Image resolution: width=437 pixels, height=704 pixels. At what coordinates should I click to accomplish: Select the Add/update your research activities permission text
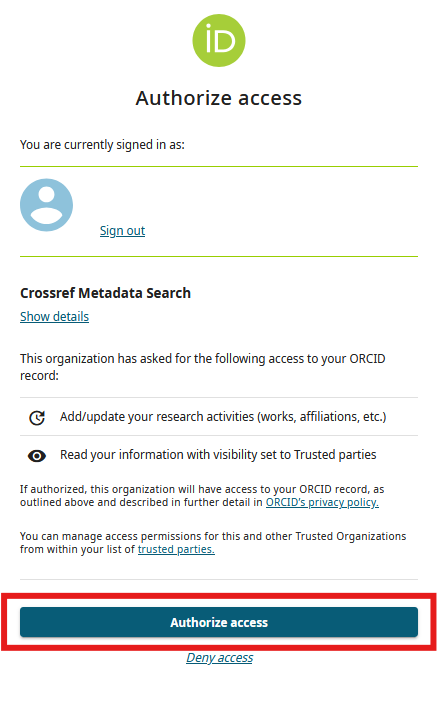(x=223, y=417)
